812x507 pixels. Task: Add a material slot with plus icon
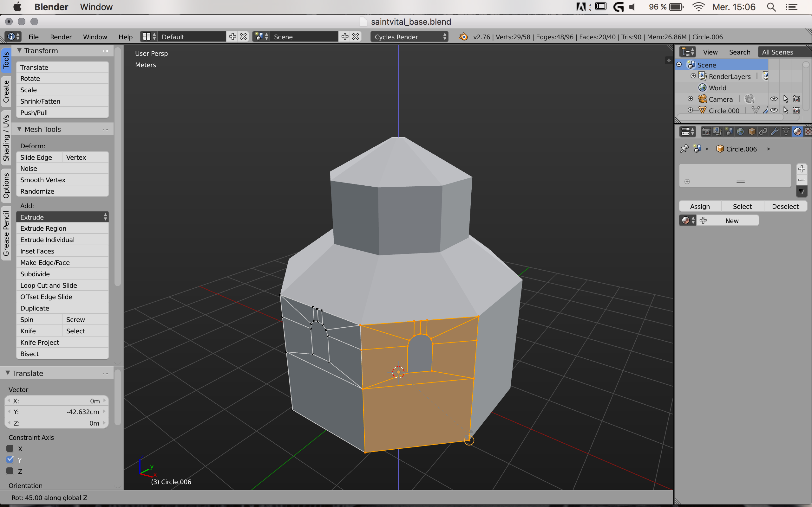click(x=802, y=169)
